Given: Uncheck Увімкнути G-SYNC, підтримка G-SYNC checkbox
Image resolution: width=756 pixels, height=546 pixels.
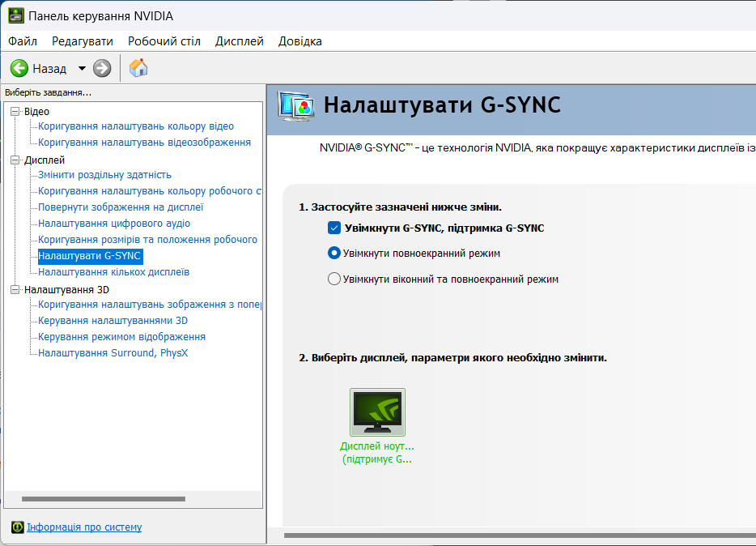Looking at the screenshot, I should [x=334, y=228].
